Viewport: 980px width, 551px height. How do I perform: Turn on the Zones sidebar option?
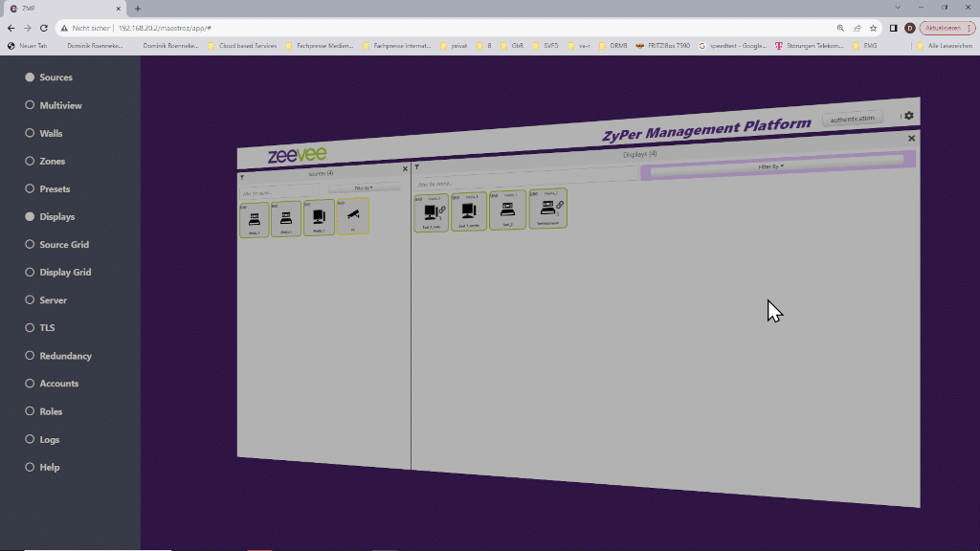[x=44, y=161]
